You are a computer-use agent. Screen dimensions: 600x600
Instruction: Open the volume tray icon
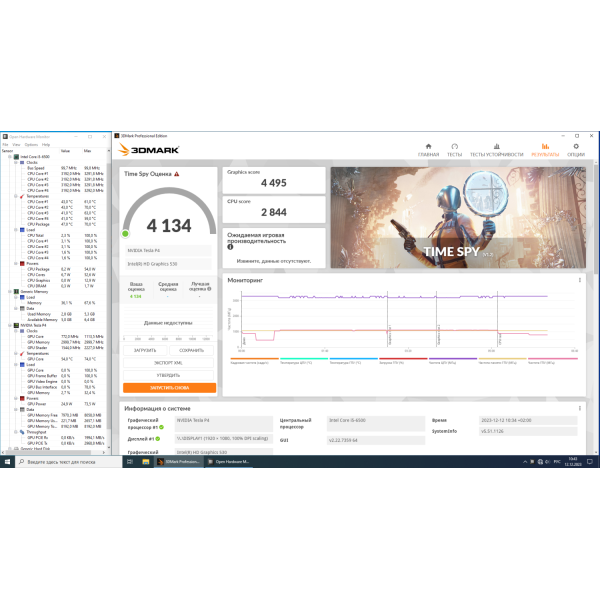coord(547,462)
